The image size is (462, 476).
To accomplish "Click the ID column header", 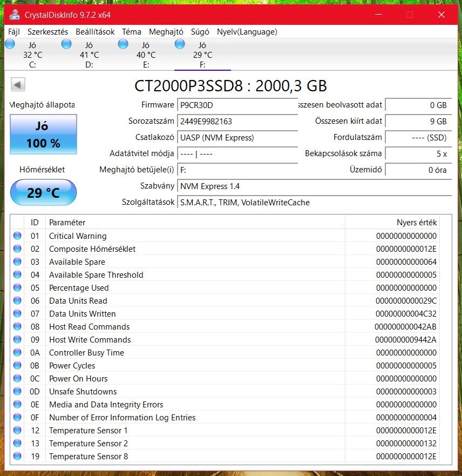I will 35,222.
